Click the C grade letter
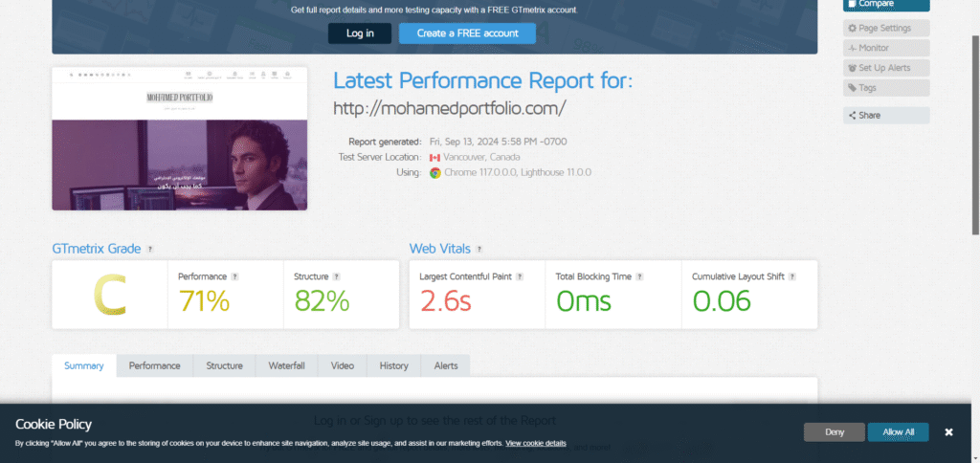The image size is (980, 463). click(109, 296)
